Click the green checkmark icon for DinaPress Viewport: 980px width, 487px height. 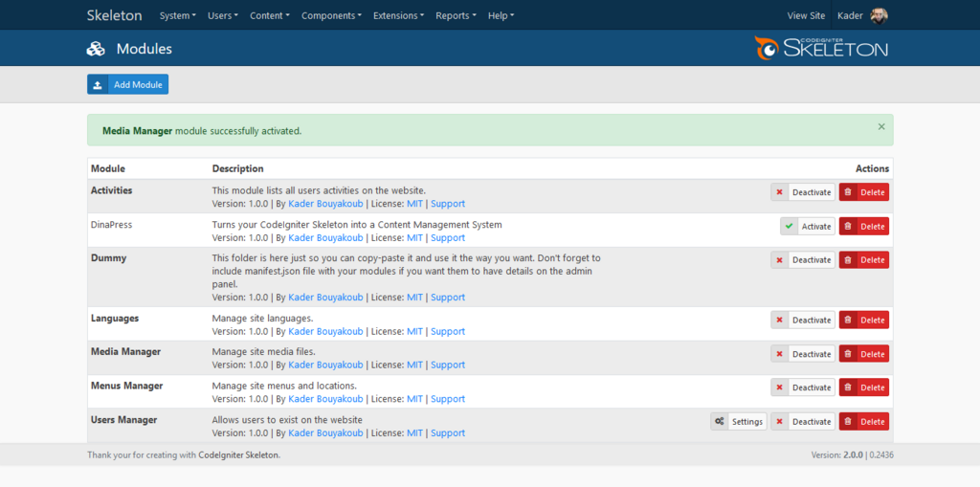click(x=789, y=227)
